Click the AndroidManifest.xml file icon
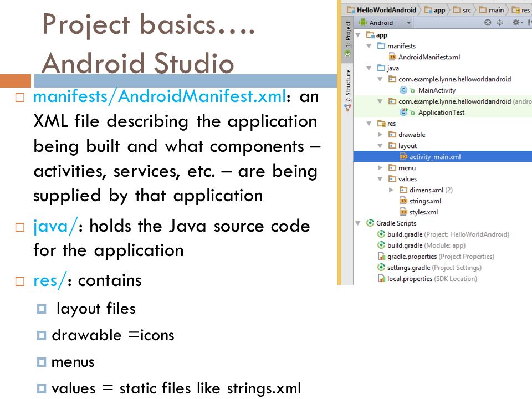Viewport: 532px width, 399px height. 392,57
